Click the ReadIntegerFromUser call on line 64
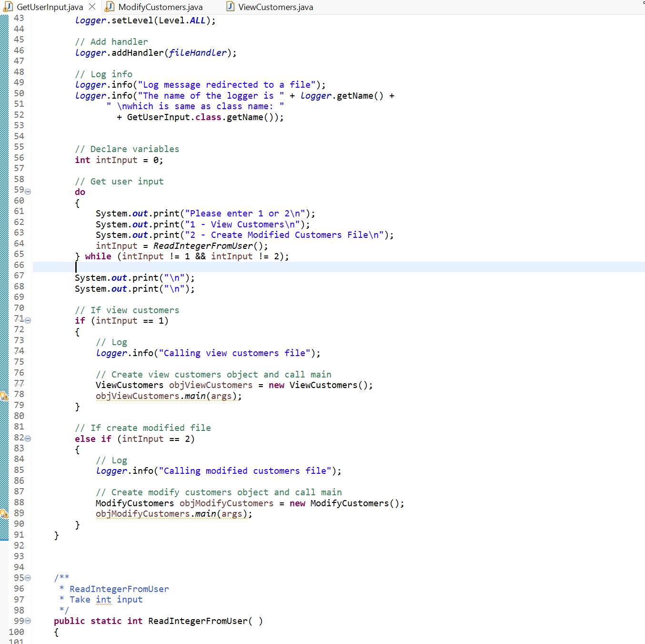 [202, 245]
